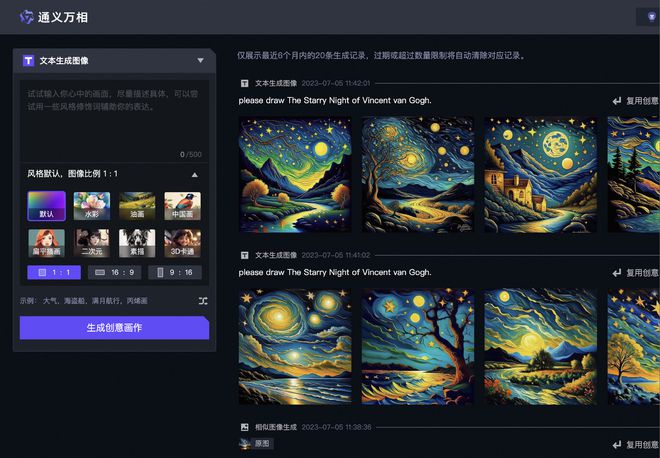This screenshot has width=660, height=458.
Task: Set image ratio to 1:1
Action: click(54, 272)
